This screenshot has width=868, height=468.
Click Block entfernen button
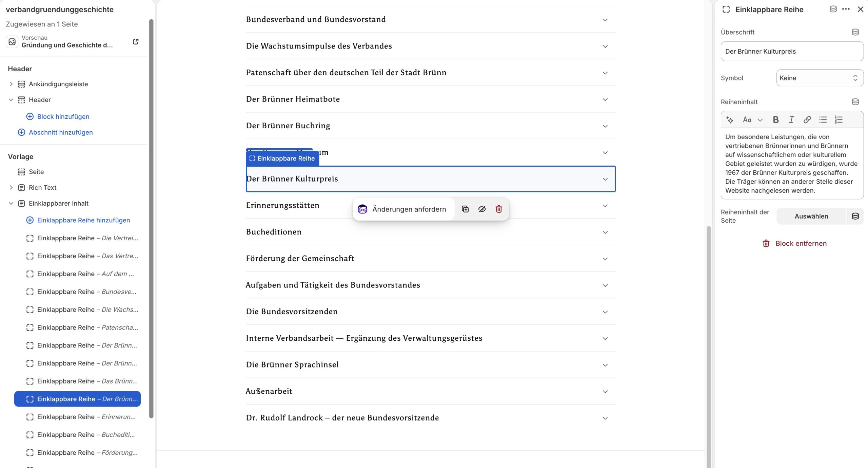pyautogui.click(x=794, y=243)
